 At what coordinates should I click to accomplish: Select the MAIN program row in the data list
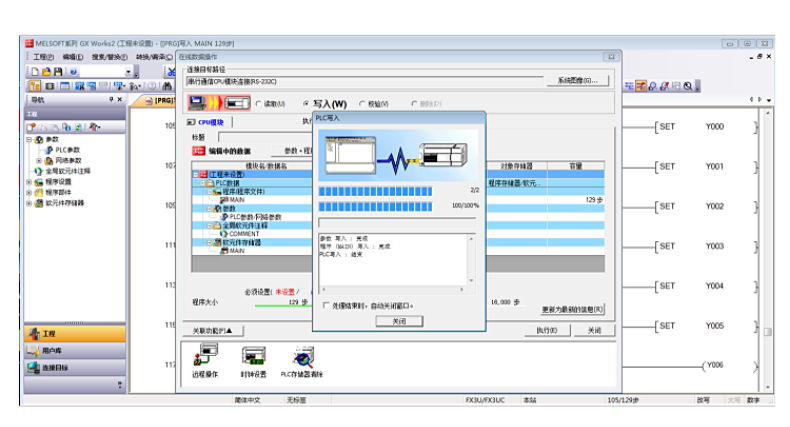coord(236,200)
